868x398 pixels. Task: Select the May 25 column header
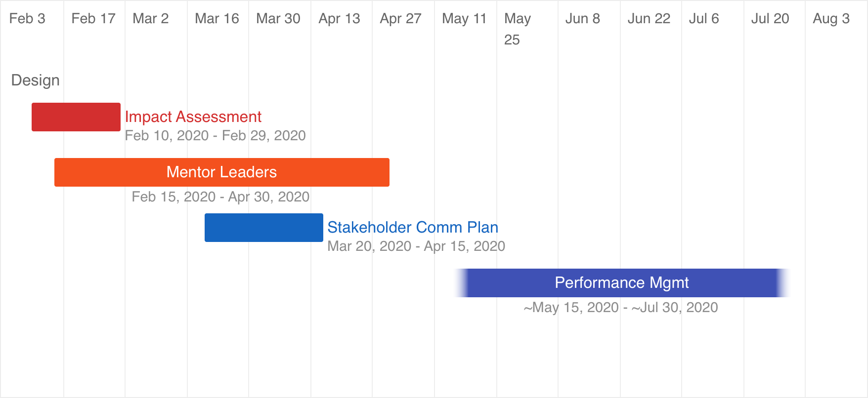[518, 29]
